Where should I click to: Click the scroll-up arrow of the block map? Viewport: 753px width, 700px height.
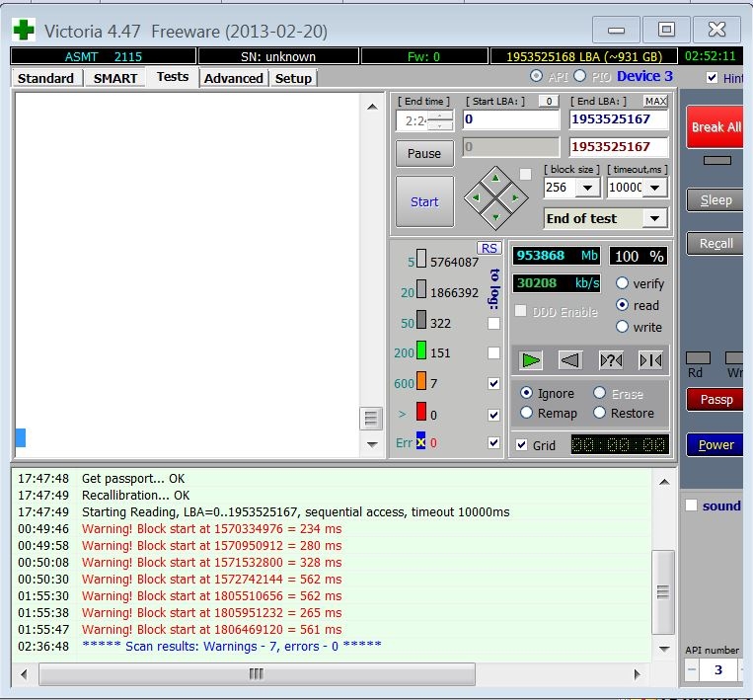[372, 107]
